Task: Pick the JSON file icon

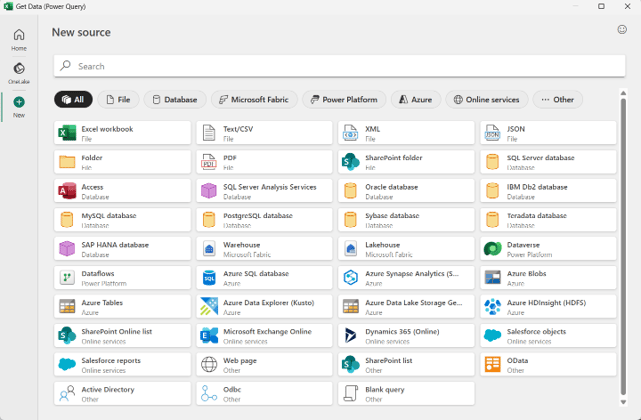Action: point(493,133)
